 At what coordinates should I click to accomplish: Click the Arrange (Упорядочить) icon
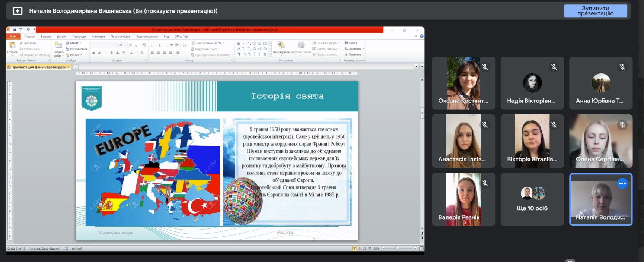coord(281,46)
